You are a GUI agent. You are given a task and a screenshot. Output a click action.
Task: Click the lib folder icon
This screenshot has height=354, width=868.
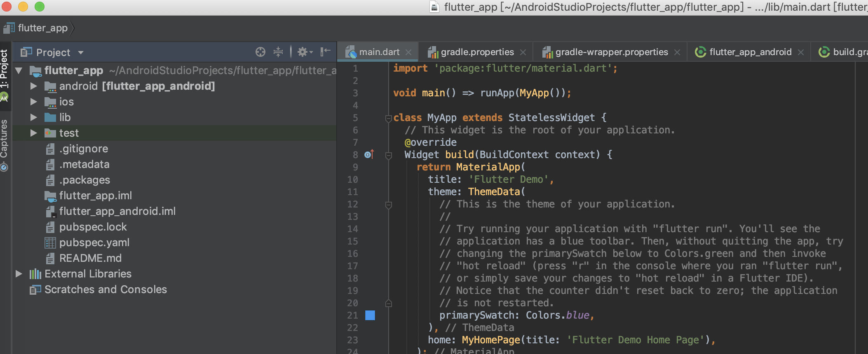(50, 118)
